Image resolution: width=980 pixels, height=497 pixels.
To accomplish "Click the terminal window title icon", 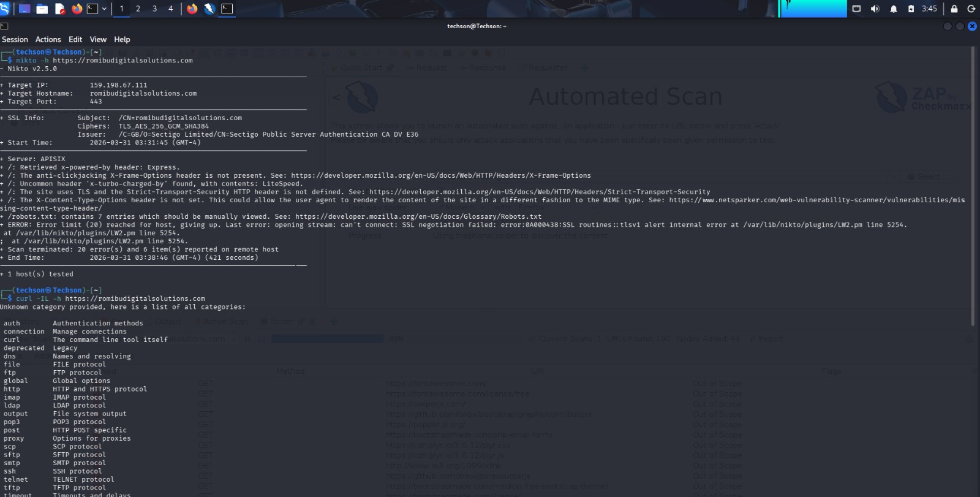I will coord(4,26).
